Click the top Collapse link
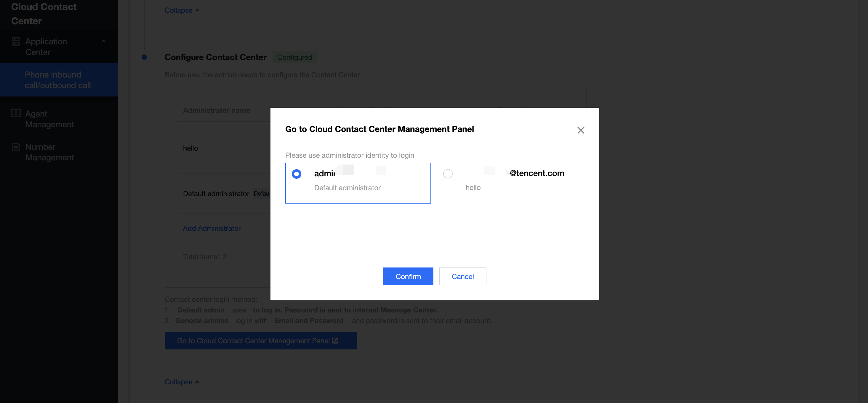This screenshot has height=403, width=868. tap(182, 10)
